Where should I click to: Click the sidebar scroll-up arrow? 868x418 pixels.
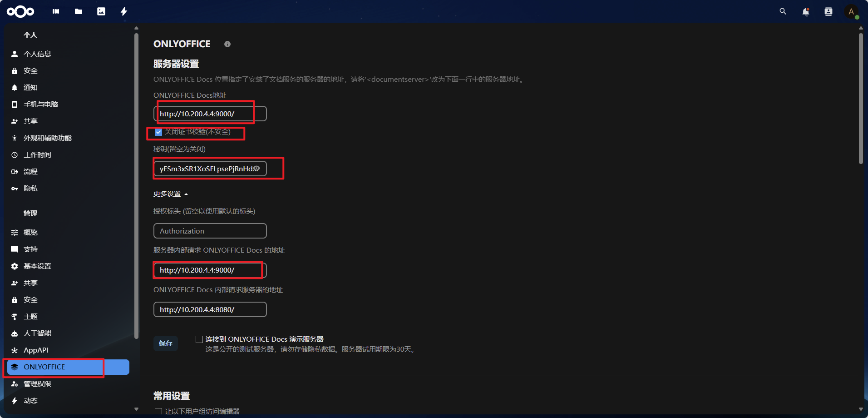click(x=136, y=28)
